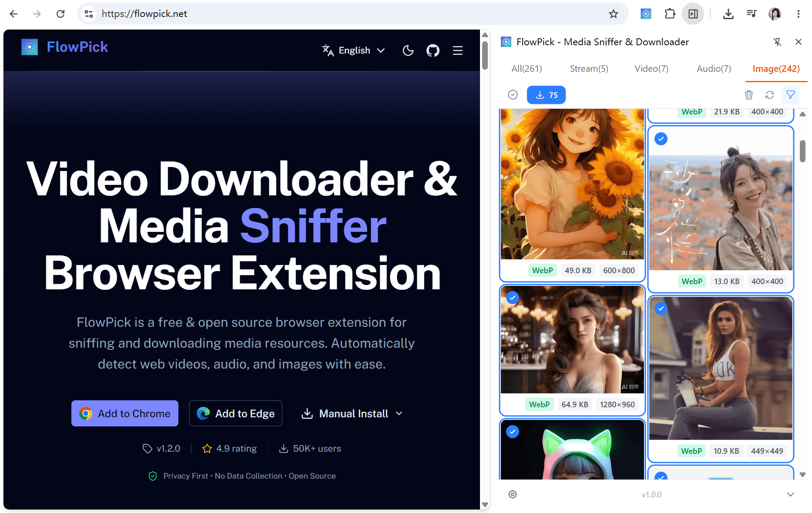Viewport: 812px width, 513px height.
Task: Switch to the Audio(7) tab
Action: click(714, 69)
